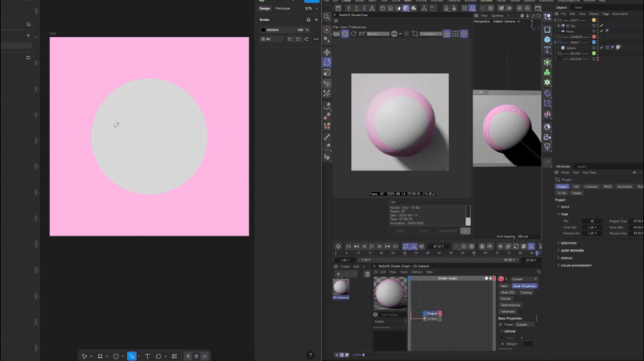
Task: Toggle Z axis lock in Cinema 4D toolbar
Action: 364,8
